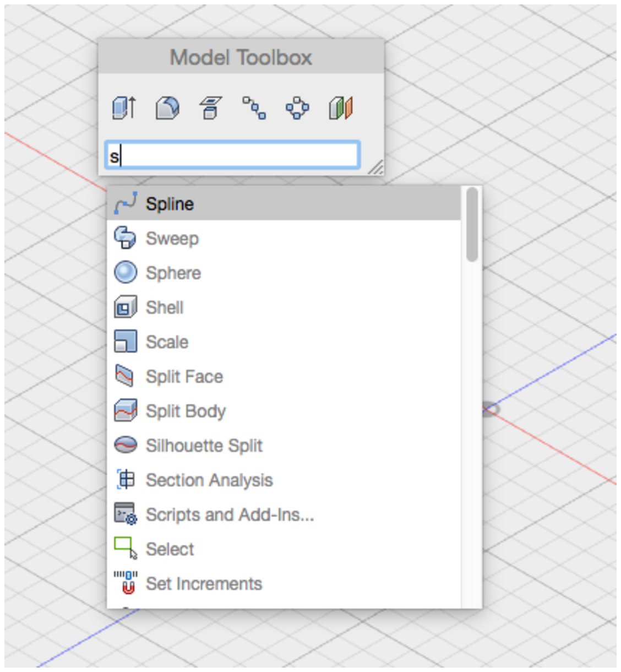The height and width of the screenshot is (672, 621).
Task: Select the Silhouette Split entry
Action: click(284, 445)
